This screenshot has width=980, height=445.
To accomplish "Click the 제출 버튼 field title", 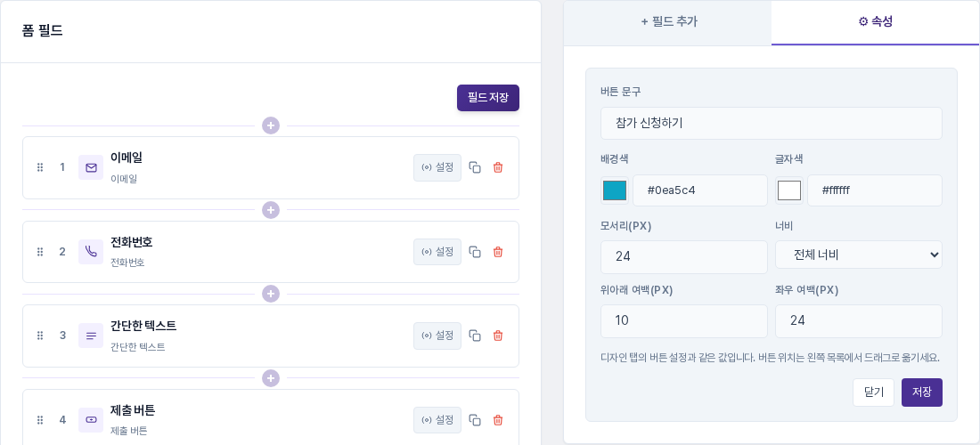I will pos(133,410).
